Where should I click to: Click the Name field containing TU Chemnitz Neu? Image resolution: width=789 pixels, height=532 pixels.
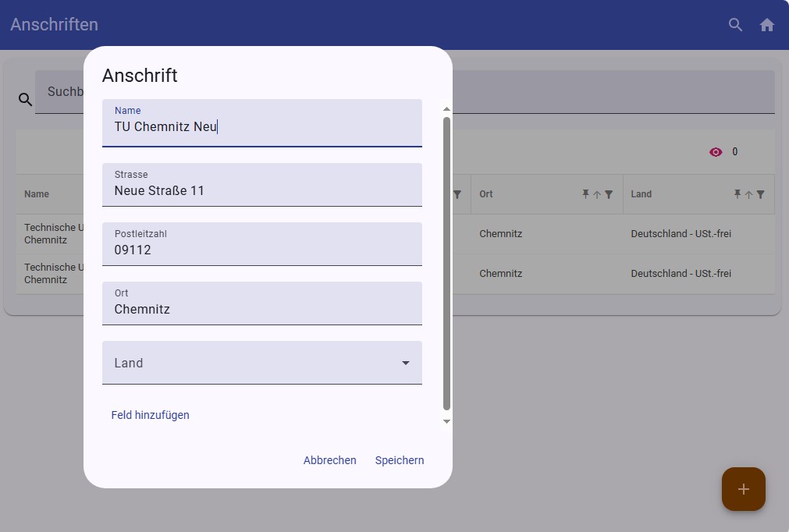coord(262,123)
